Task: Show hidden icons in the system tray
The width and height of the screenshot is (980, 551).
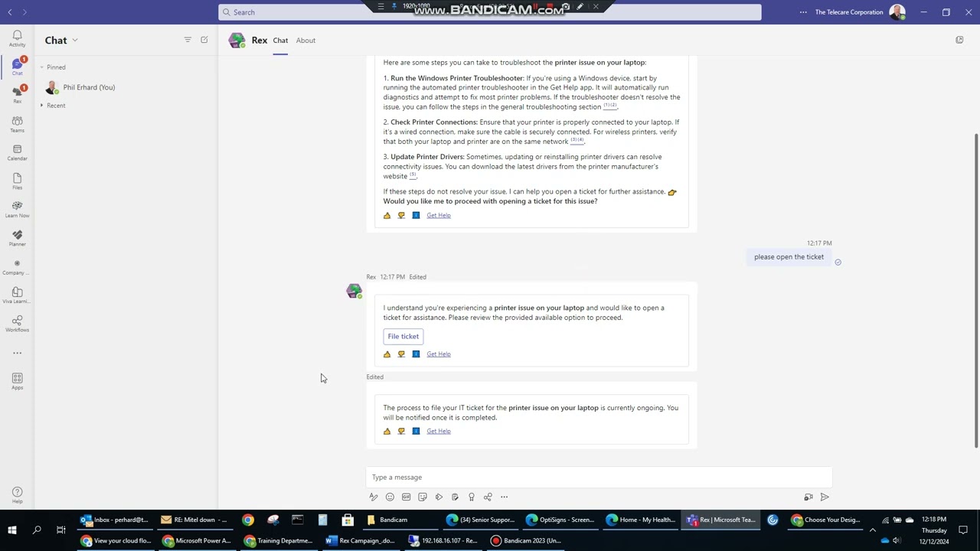Action: click(x=872, y=530)
